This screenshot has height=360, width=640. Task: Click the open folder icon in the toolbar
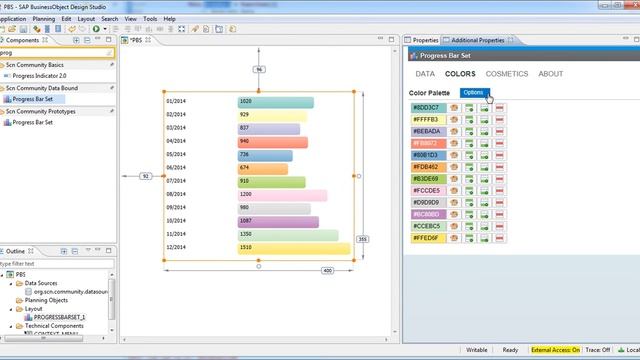pos(12,29)
